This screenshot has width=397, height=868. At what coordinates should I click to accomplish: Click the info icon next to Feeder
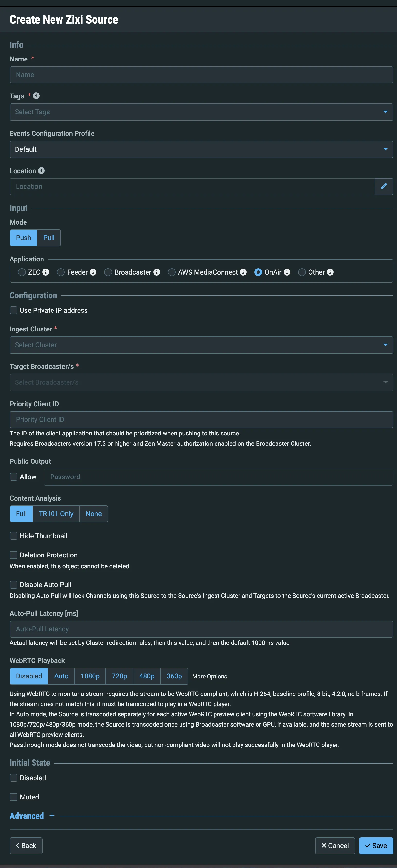point(93,272)
